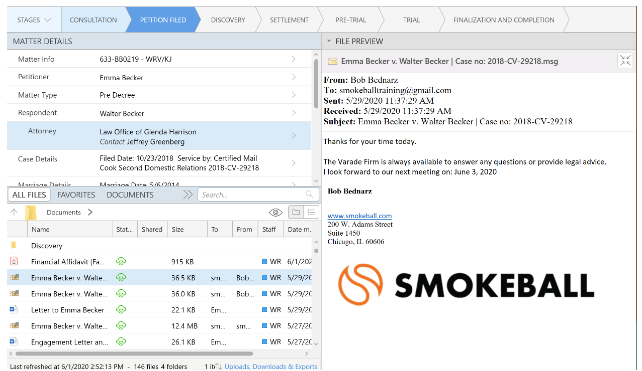The width and height of the screenshot is (642, 371).
Task: Click the up-arrow parent folder icon
Action: click(x=14, y=212)
